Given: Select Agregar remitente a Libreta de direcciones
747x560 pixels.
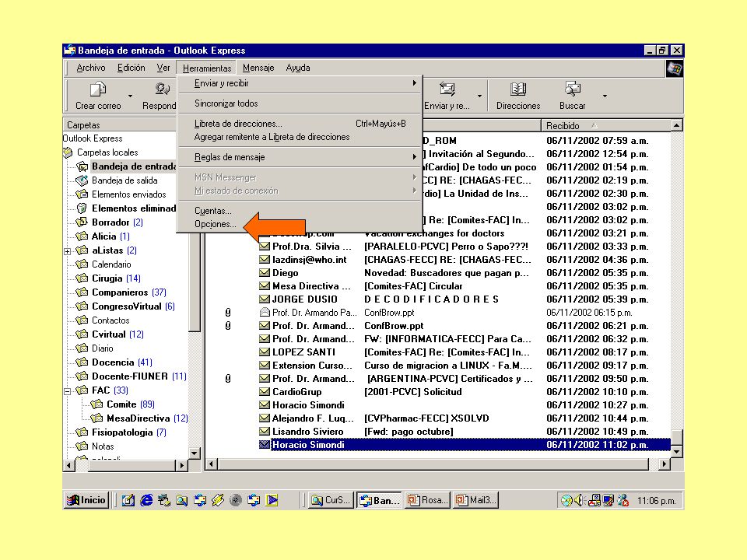Looking at the screenshot, I should [x=300, y=137].
